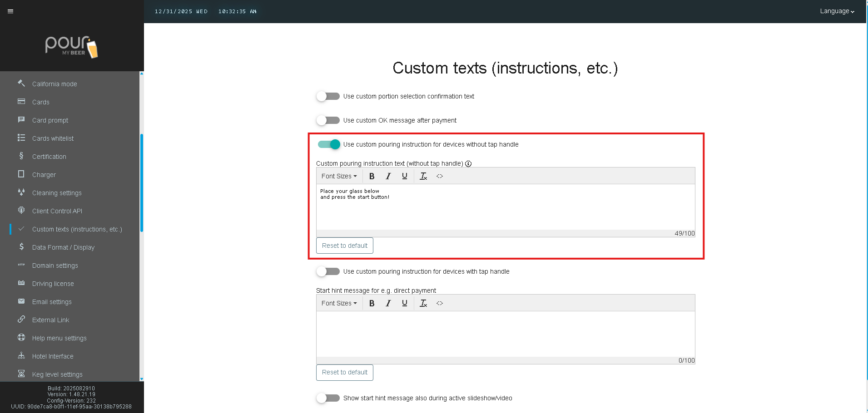Reset start hint message to default
868x413 pixels.
coord(344,372)
